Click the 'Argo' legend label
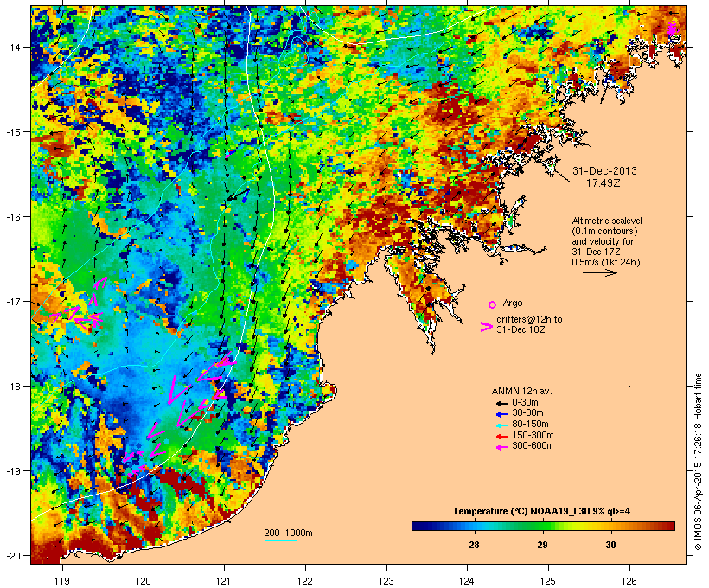 coord(513,303)
